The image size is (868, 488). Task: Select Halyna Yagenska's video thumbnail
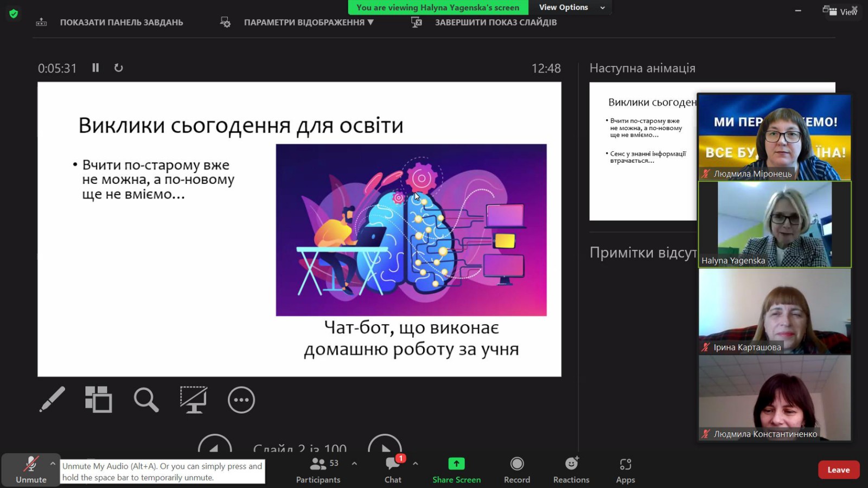[774, 224]
